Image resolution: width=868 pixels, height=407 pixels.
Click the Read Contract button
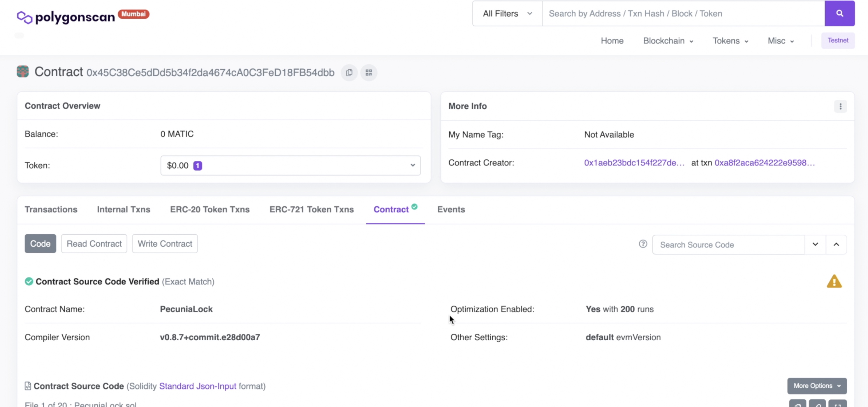pos(94,244)
